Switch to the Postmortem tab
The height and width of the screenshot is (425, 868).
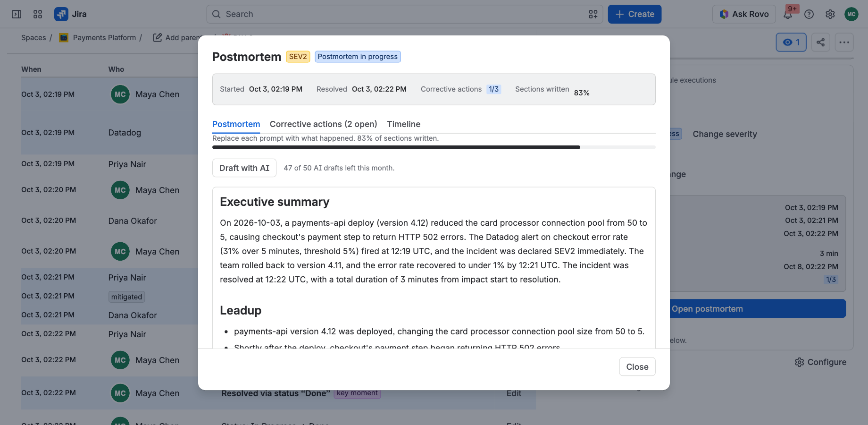pyautogui.click(x=236, y=124)
